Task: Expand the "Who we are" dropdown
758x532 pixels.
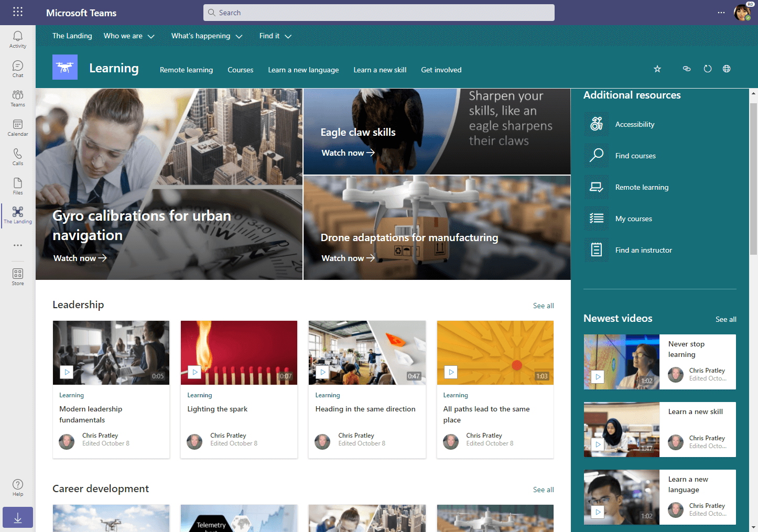Action: 129,36
